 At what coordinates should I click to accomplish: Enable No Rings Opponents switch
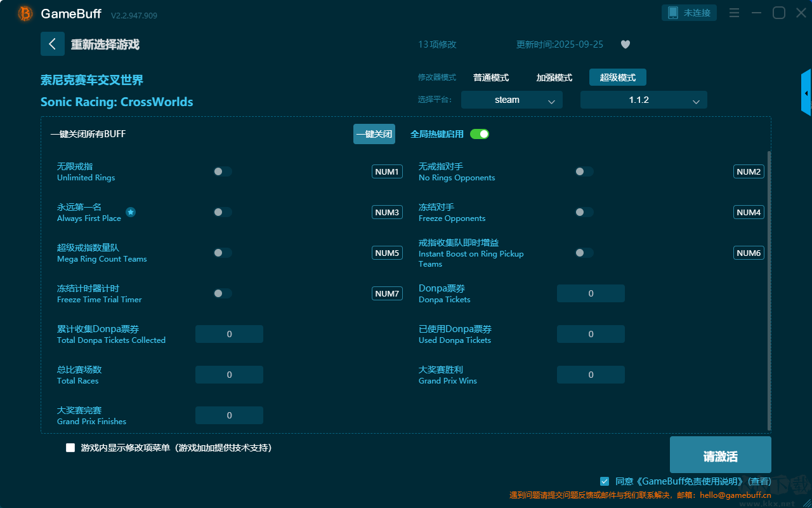click(584, 171)
